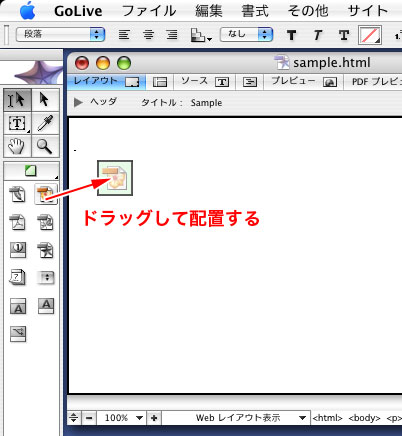The image size is (402, 436).
Task: Open the 書式 menu
Action: click(x=255, y=11)
